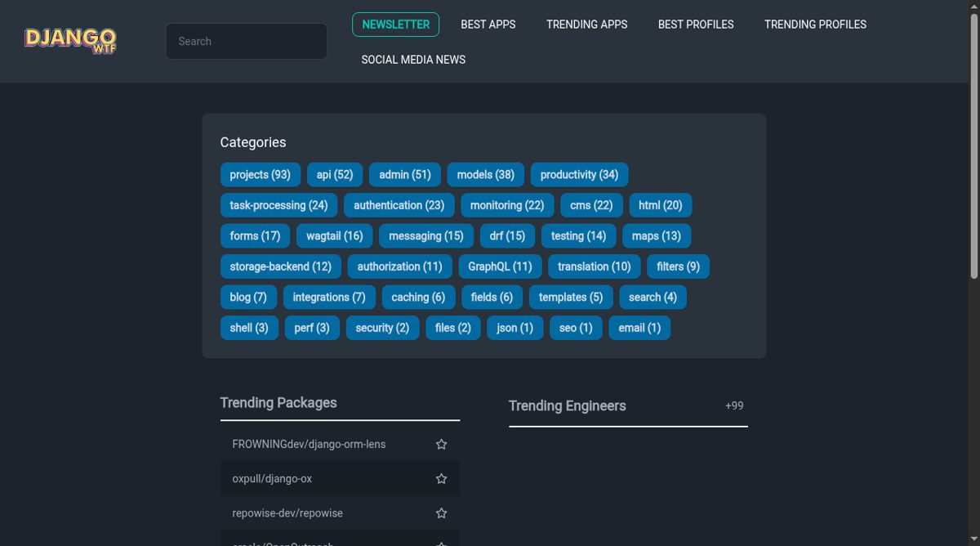Focus the Search input field
The height and width of the screenshot is (546, 980).
[x=246, y=41]
